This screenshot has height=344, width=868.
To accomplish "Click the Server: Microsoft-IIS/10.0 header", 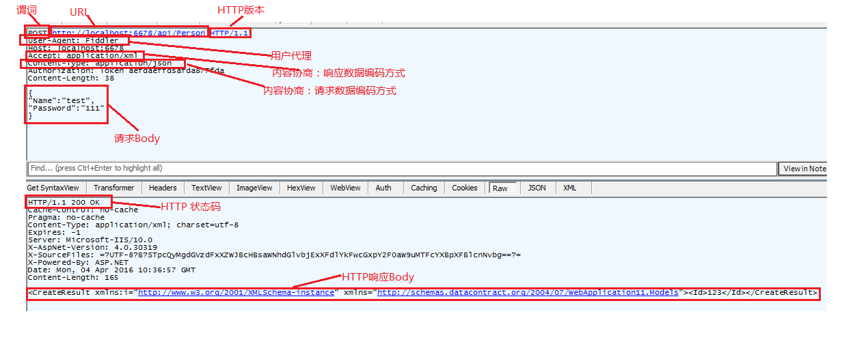I will point(92,240).
